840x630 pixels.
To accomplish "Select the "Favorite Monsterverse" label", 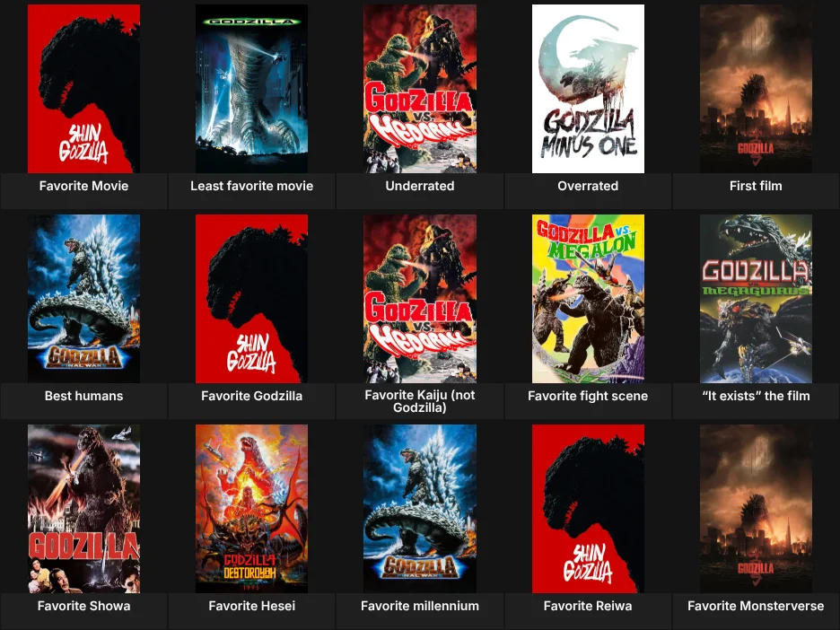I will click(x=756, y=606).
